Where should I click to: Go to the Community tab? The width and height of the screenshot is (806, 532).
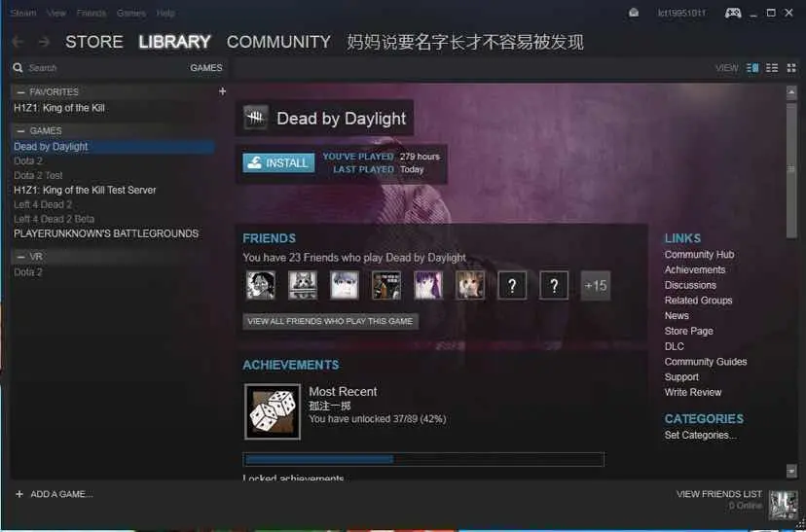278,42
